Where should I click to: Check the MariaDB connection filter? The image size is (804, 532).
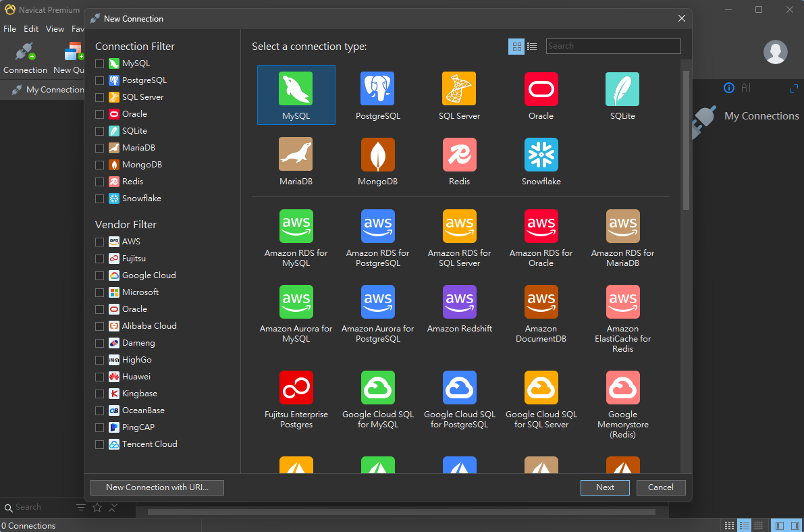100,148
